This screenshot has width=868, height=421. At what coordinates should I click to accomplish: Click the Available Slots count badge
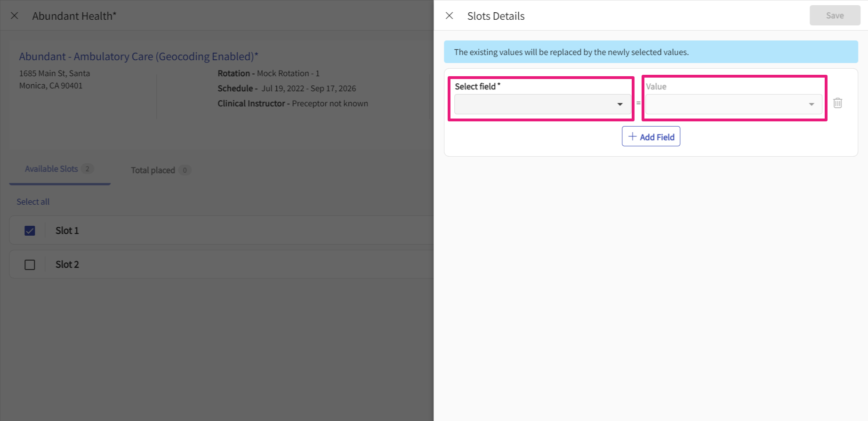pyautogui.click(x=87, y=169)
